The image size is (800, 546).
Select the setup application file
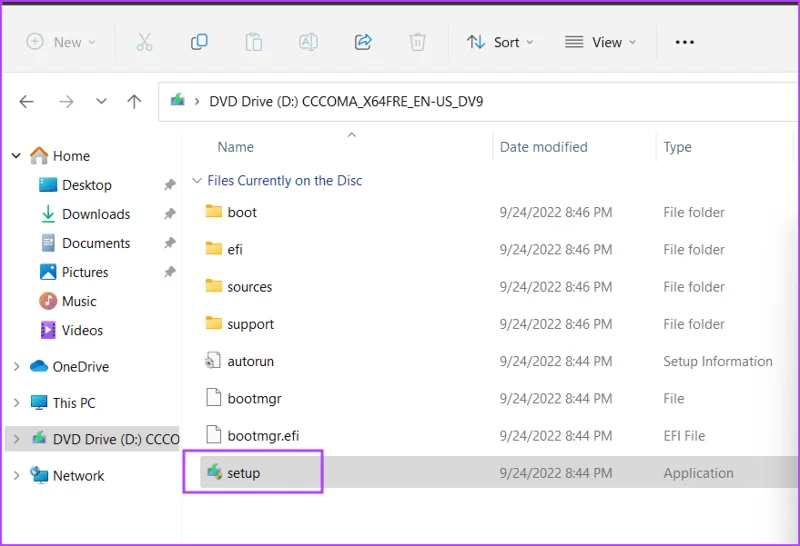[243, 473]
